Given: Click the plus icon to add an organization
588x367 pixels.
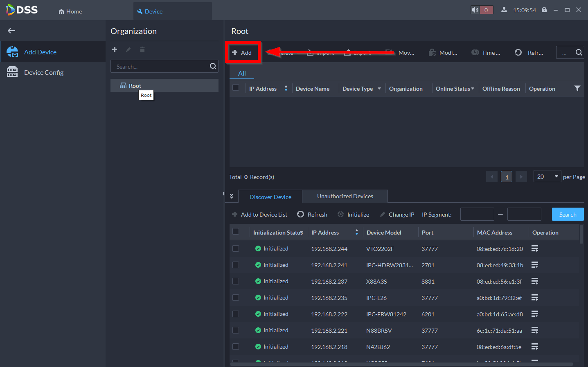Looking at the screenshot, I should coord(115,49).
